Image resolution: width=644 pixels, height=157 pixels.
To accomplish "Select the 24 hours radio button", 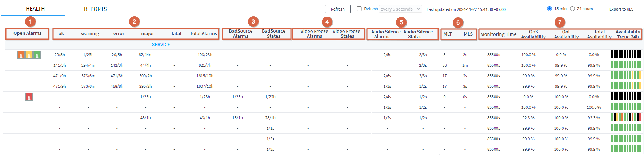I will [572, 9].
